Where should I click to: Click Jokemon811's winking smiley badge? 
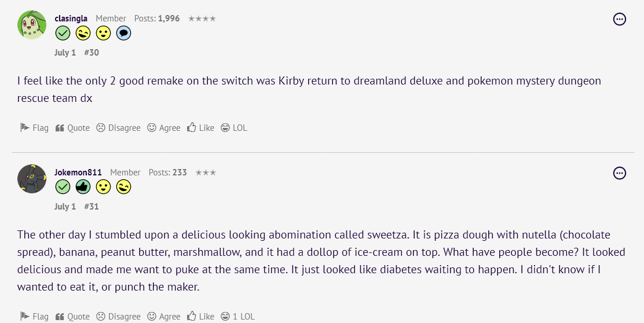point(123,188)
